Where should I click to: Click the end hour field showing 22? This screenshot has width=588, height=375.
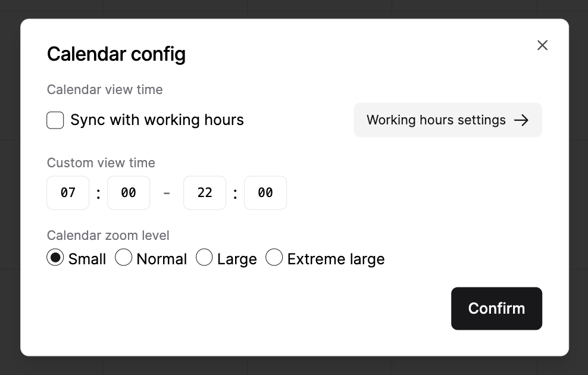[x=205, y=192]
